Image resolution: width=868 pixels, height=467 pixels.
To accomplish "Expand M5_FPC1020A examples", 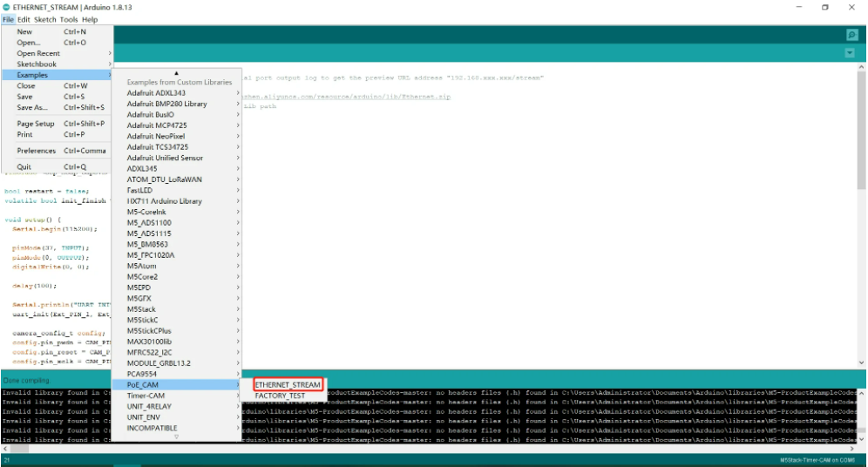I will pos(177,255).
